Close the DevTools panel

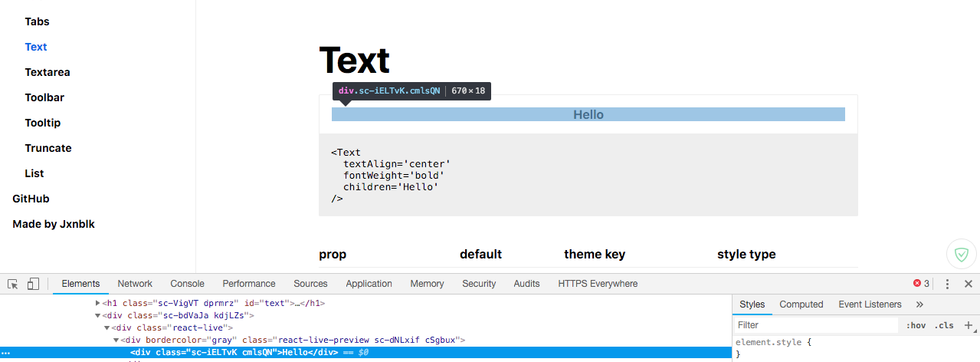point(969,284)
